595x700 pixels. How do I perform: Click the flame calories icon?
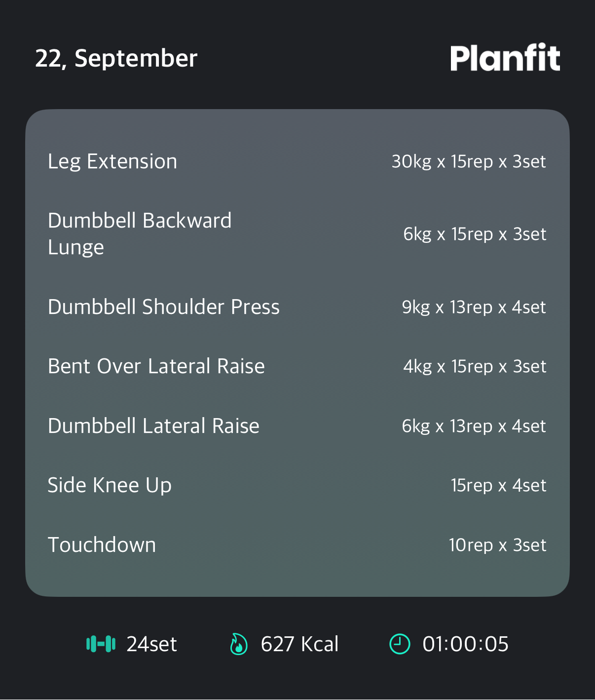pyautogui.click(x=239, y=644)
